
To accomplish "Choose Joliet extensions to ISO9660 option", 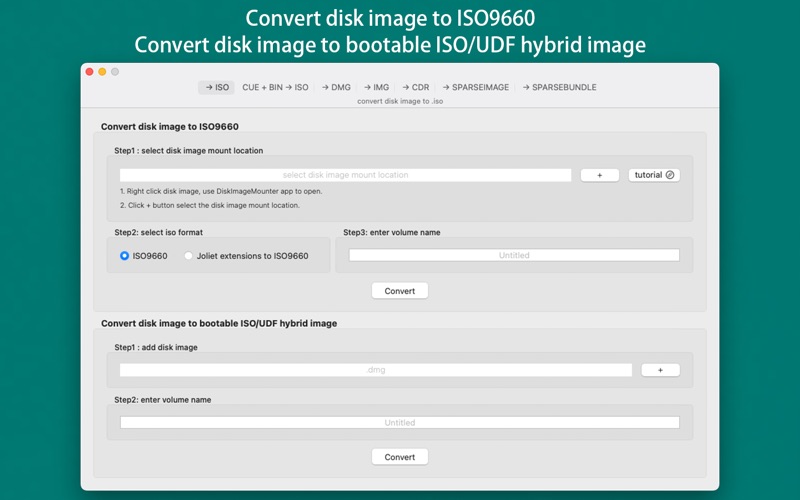I will coord(188,256).
